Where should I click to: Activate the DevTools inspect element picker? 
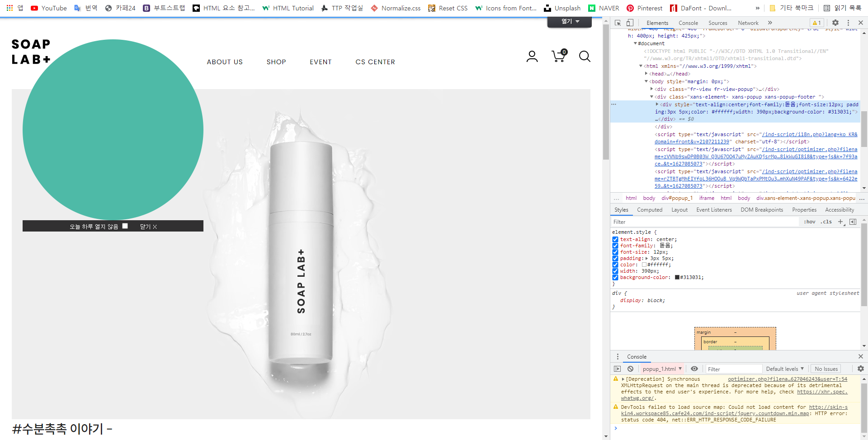point(618,23)
